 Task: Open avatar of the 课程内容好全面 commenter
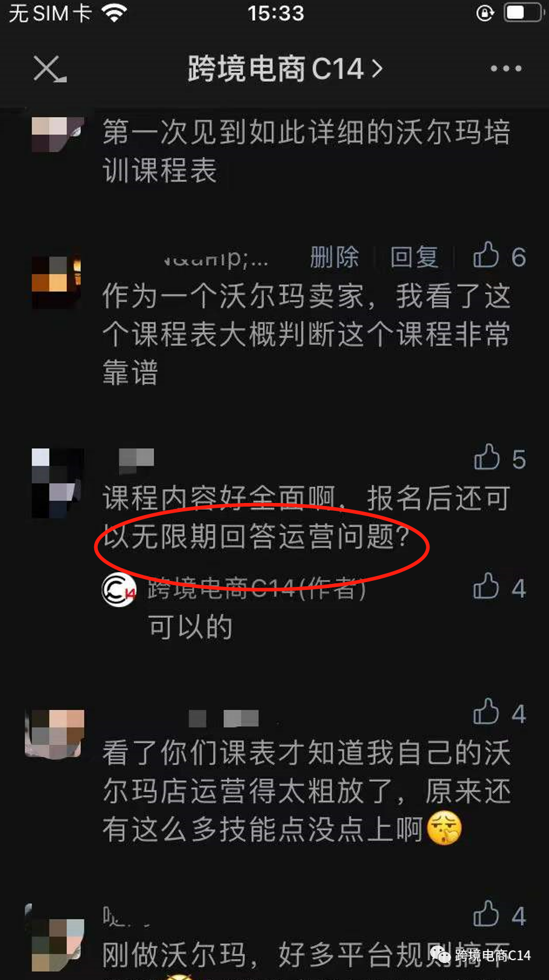[57, 483]
